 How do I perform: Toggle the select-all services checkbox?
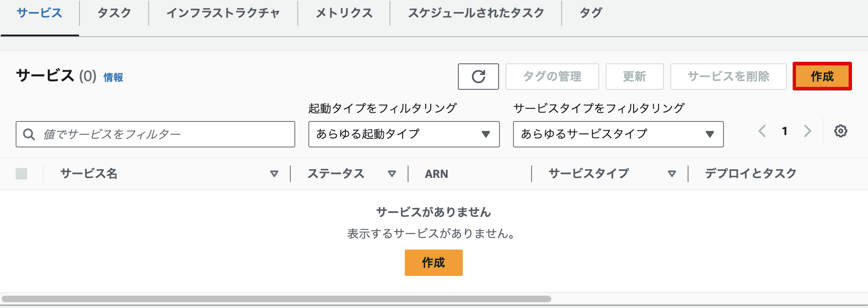pyautogui.click(x=21, y=174)
